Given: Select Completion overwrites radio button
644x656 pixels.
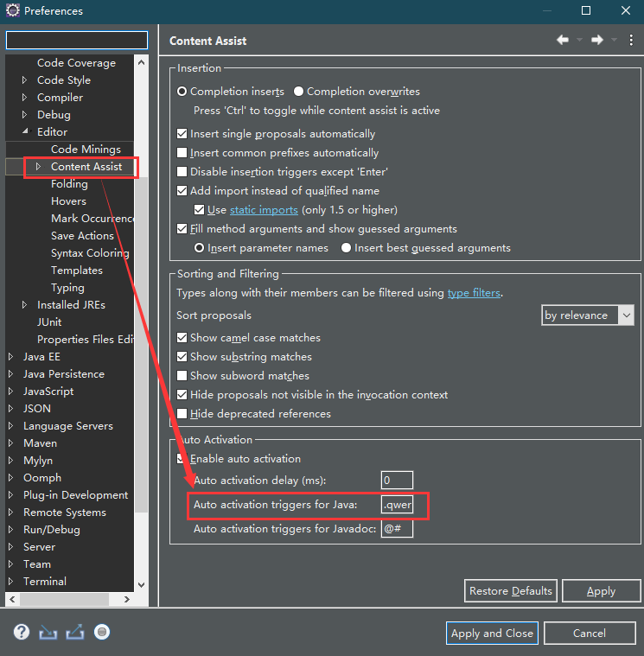Looking at the screenshot, I should click(298, 92).
